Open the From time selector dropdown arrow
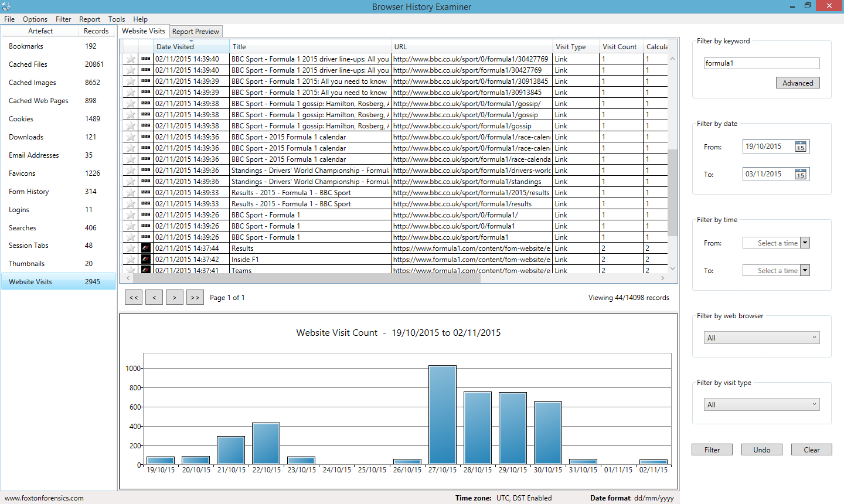The width and height of the screenshot is (844, 504). (805, 243)
